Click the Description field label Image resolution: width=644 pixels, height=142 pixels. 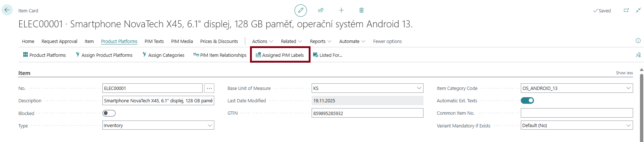30,100
